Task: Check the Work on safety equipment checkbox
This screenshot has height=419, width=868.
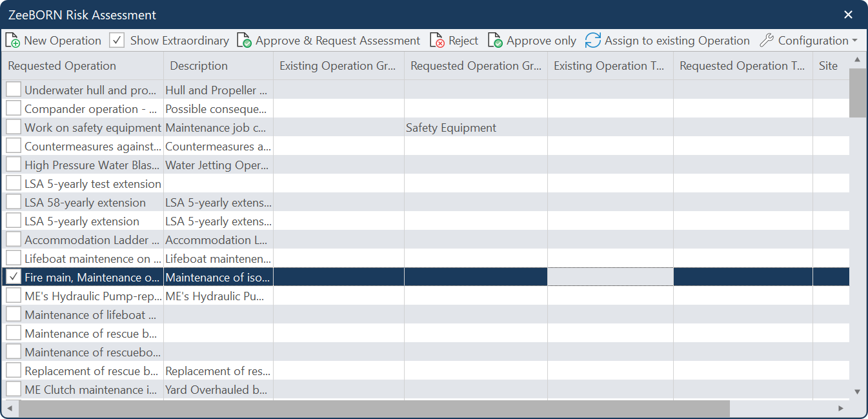Action: (x=14, y=127)
